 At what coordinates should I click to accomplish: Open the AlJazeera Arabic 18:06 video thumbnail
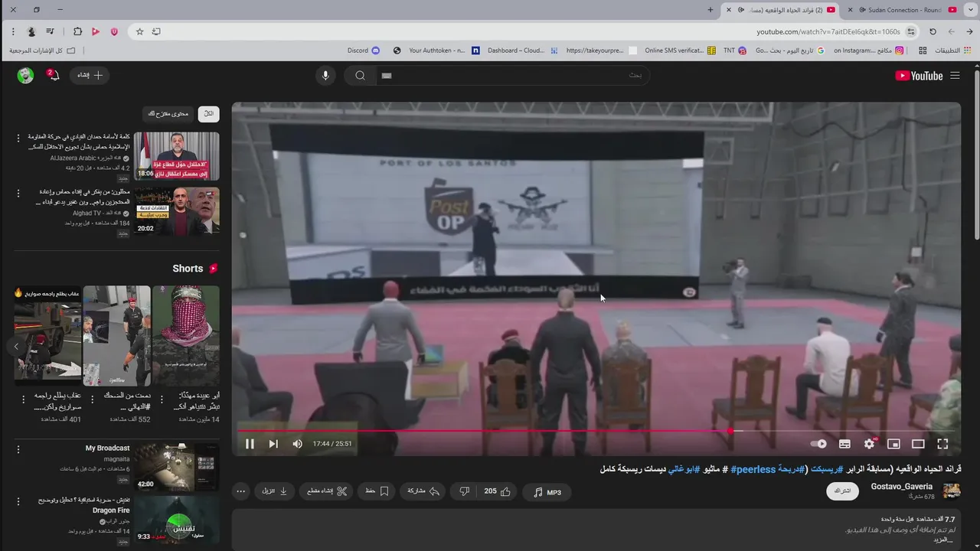pyautogui.click(x=178, y=156)
